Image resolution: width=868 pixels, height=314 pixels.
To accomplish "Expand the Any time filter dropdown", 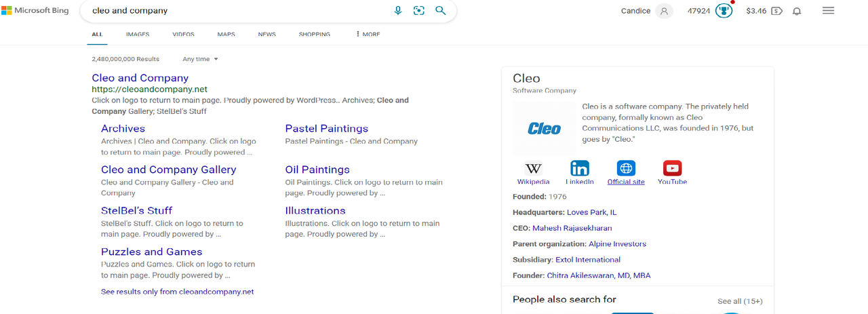I will click(201, 59).
